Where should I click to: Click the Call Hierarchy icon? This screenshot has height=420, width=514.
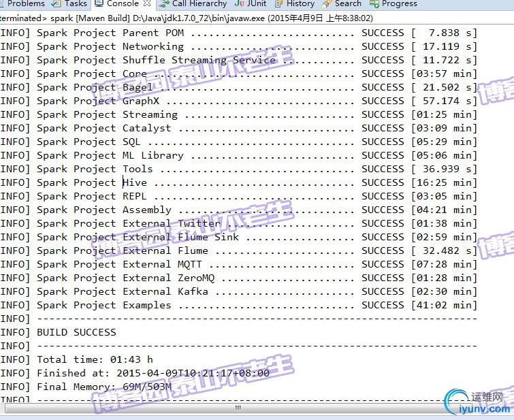[164, 4]
